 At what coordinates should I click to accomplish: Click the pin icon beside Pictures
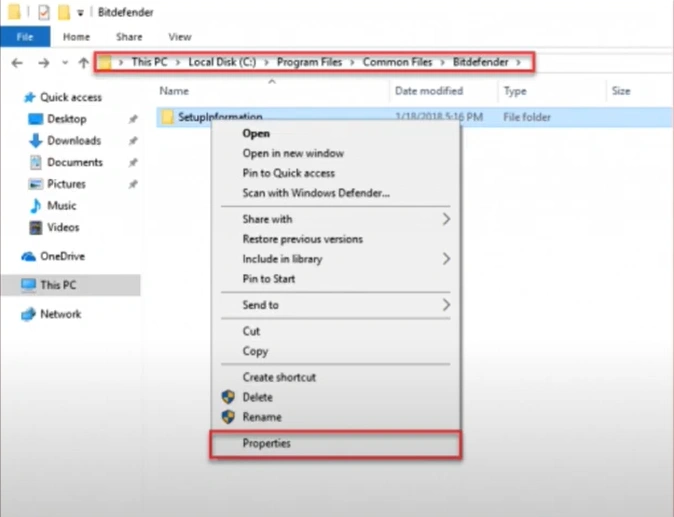(133, 184)
